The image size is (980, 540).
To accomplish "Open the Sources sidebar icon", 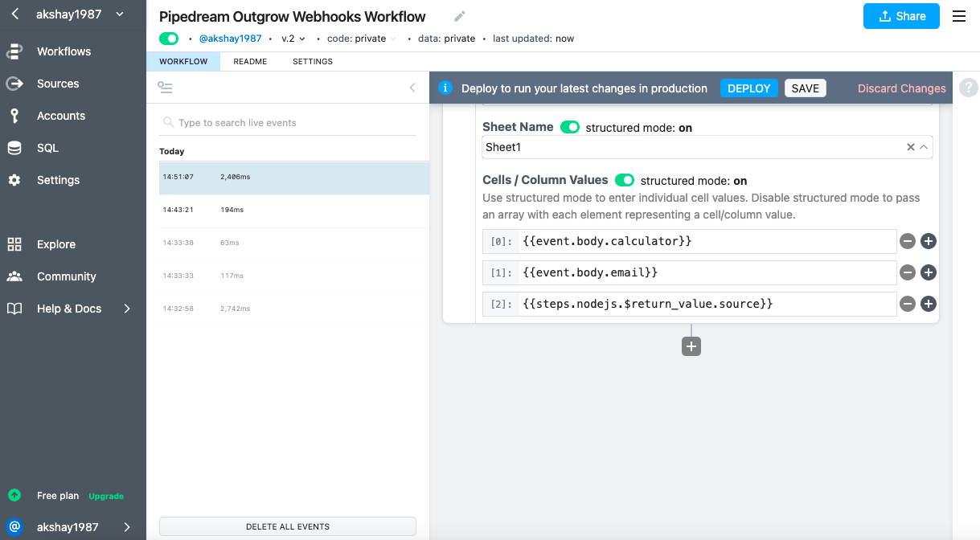I will 14,84.
